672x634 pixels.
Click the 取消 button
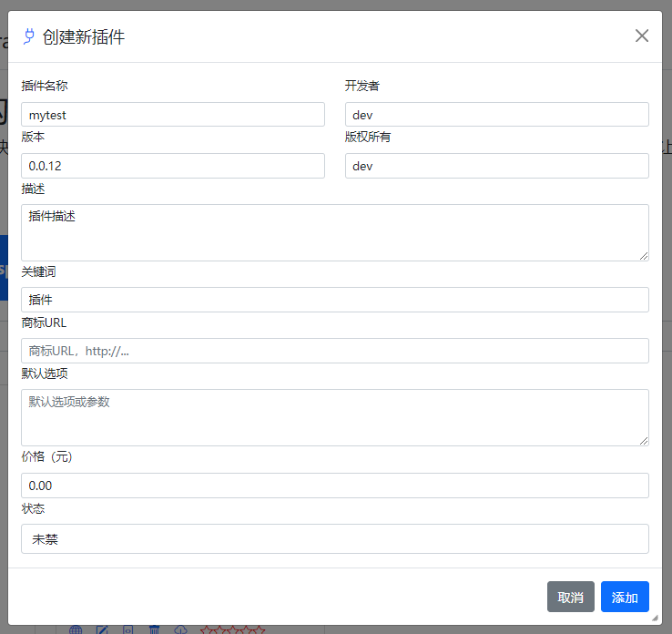570,597
